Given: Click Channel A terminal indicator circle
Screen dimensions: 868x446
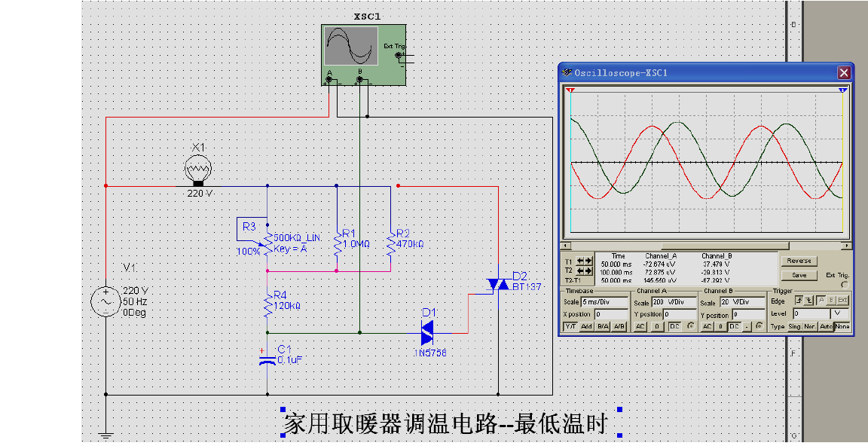Looking at the screenshot, I should [x=691, y=326].
